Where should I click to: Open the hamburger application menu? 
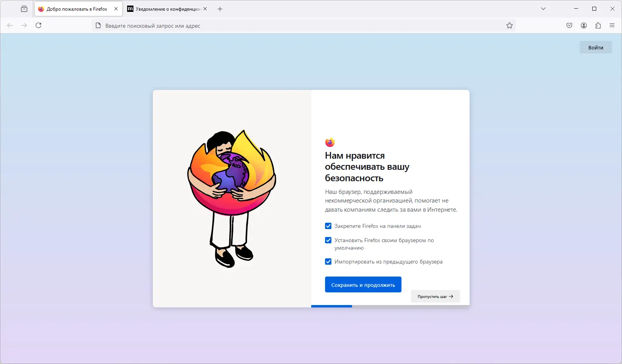612,25
